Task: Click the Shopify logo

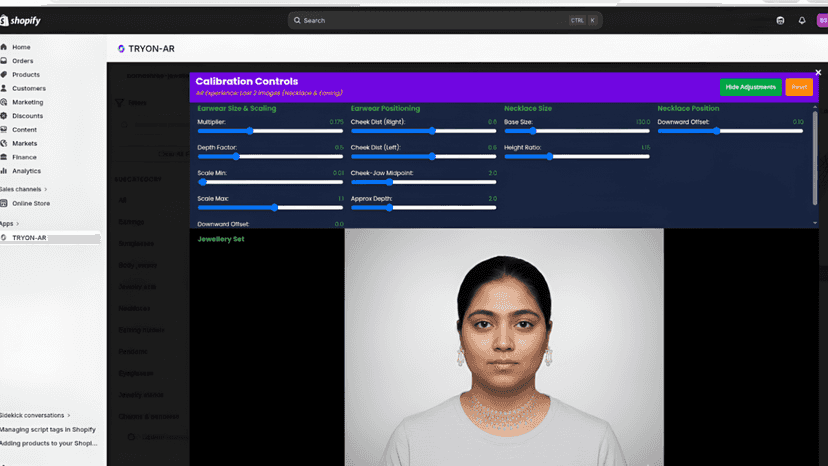Action: click(x=21, y=21)
